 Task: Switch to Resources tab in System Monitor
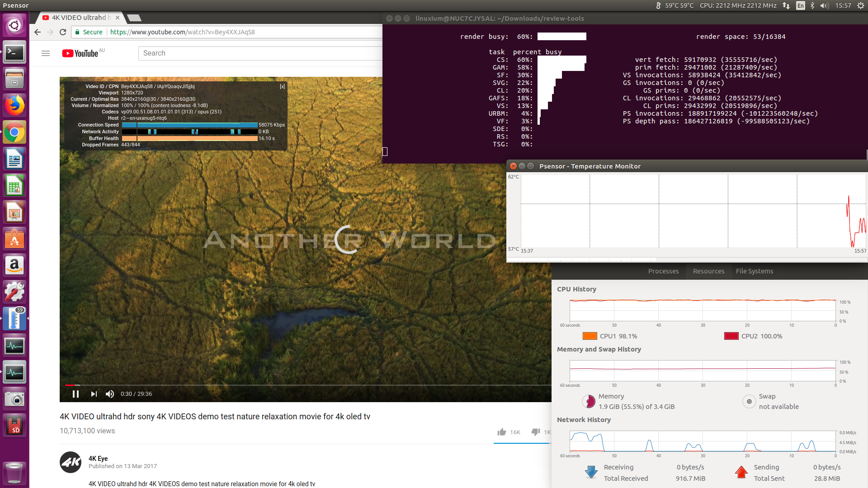coord(708,271)
